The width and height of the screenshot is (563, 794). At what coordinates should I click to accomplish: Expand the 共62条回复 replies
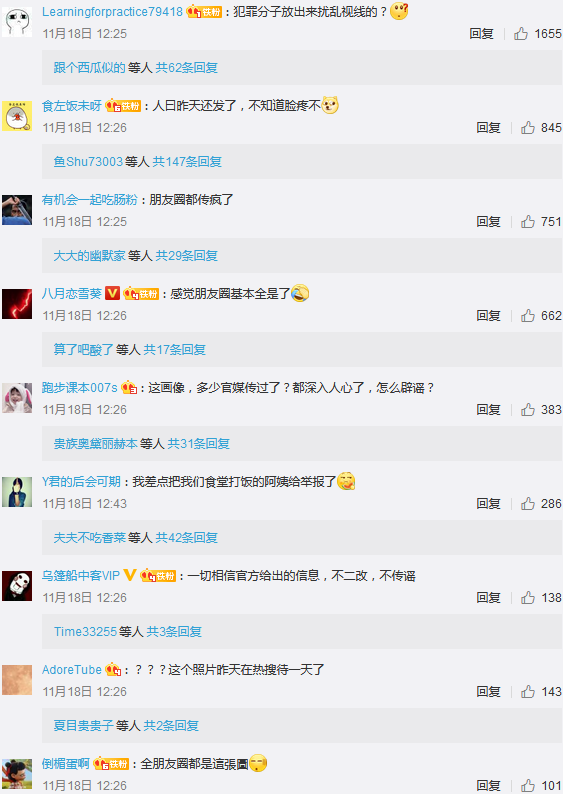186,68
